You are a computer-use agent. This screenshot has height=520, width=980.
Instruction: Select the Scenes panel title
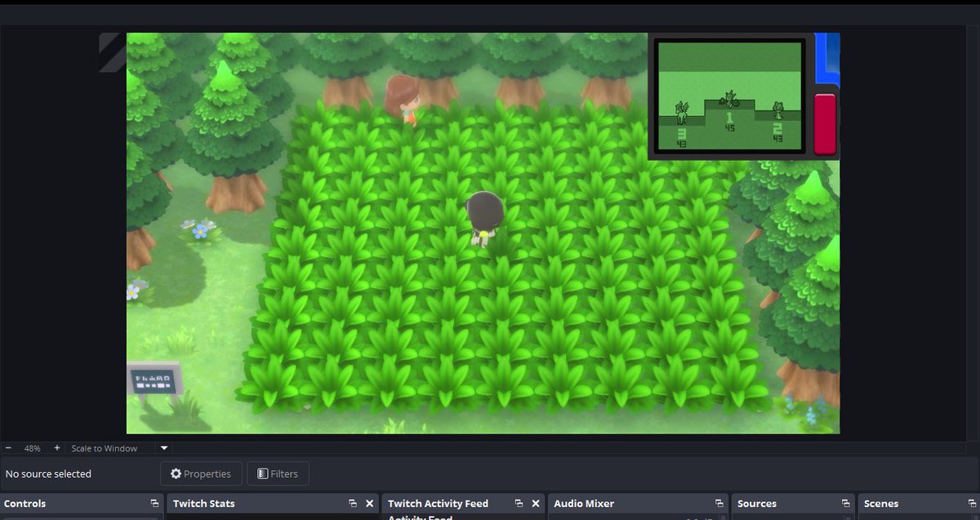880,504
